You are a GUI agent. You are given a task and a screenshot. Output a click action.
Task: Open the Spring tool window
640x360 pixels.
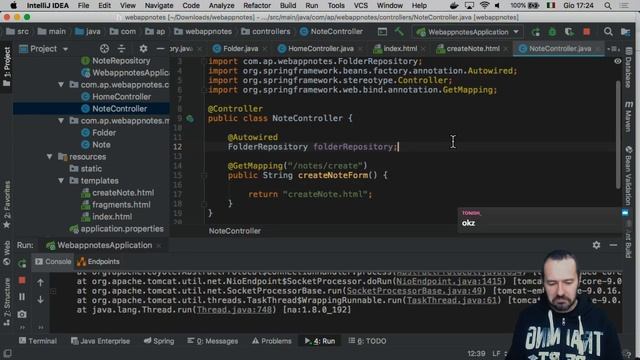(159, 341)
